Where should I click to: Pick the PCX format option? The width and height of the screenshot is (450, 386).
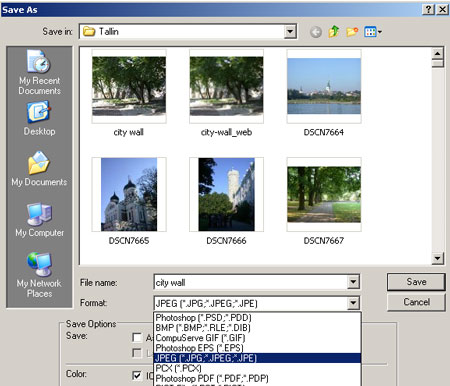257,368
